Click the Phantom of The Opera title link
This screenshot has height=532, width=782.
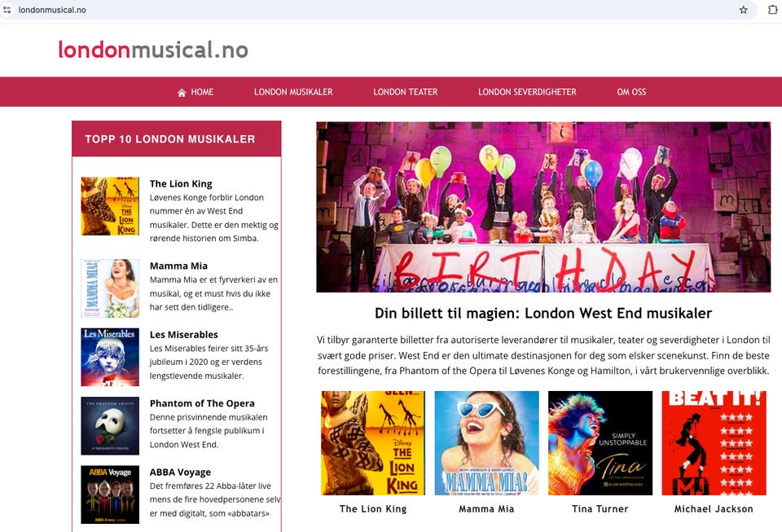tap(202, 403)
